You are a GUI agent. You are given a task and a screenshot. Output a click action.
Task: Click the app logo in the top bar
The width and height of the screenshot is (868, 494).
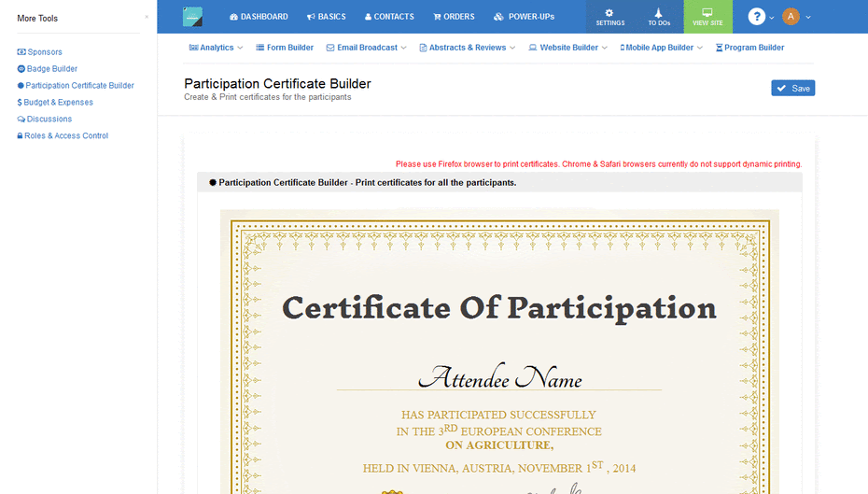[x=192, y=17]
